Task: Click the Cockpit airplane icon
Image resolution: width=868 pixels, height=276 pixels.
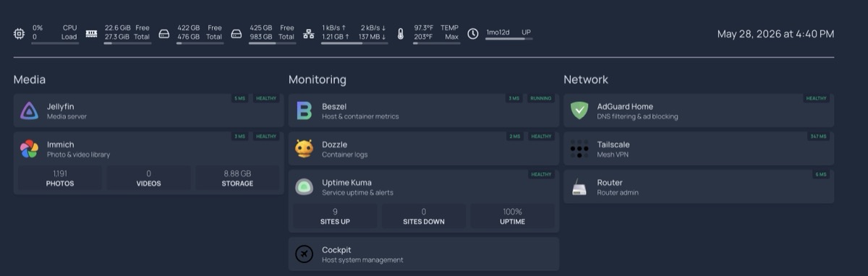Action: click(304, 254)
